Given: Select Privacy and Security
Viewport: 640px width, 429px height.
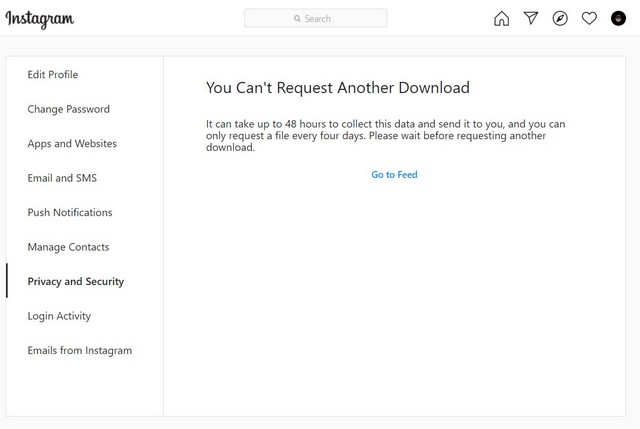Looking at the screenshot, I should tap(76, 281).
